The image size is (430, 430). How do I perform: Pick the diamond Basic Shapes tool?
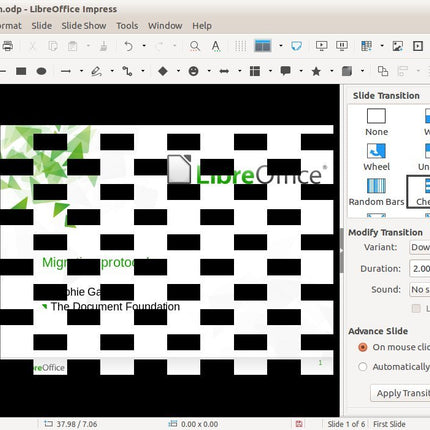(x=163, y=71)
